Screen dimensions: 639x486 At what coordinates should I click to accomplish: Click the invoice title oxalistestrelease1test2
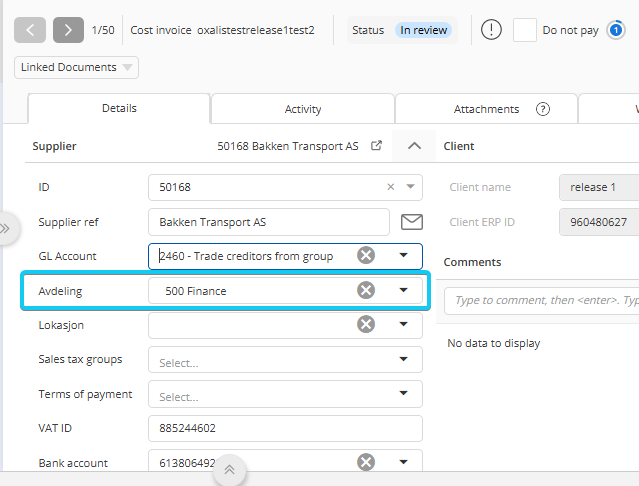pyautogui.click(x=256, y=30)
